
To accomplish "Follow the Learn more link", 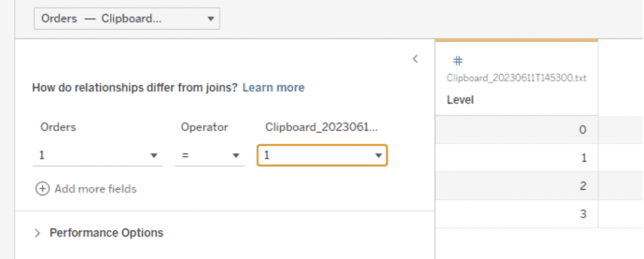I will coord(273,88).
